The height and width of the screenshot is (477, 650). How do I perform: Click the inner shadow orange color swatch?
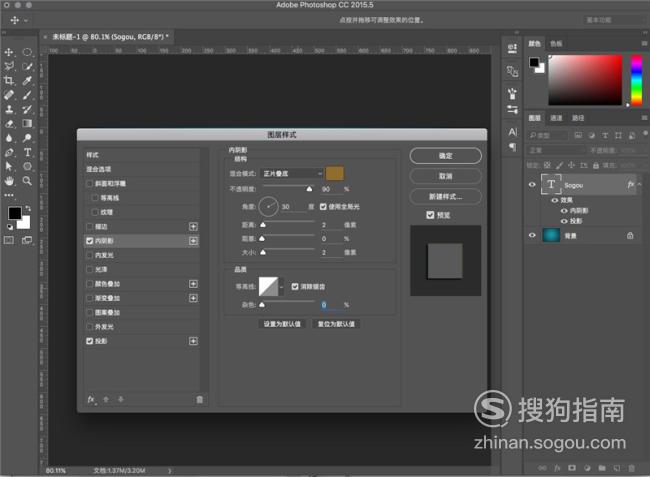tap(335, 174)
